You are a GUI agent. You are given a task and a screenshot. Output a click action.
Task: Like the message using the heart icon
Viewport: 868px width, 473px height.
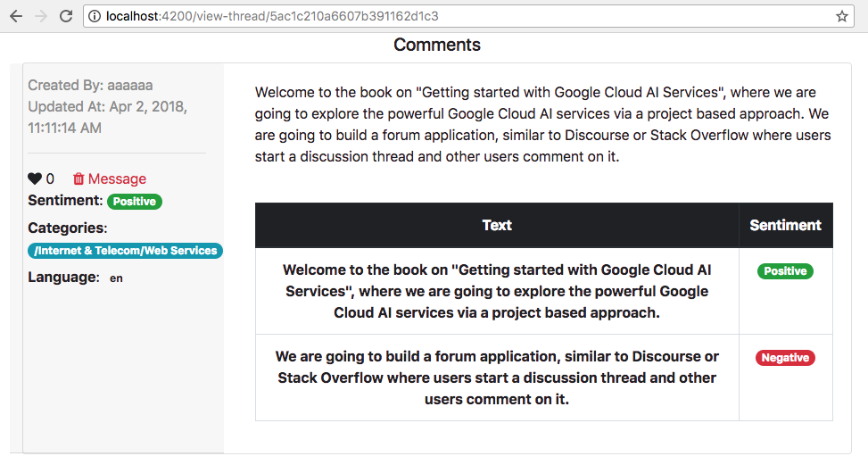(34, 178)
